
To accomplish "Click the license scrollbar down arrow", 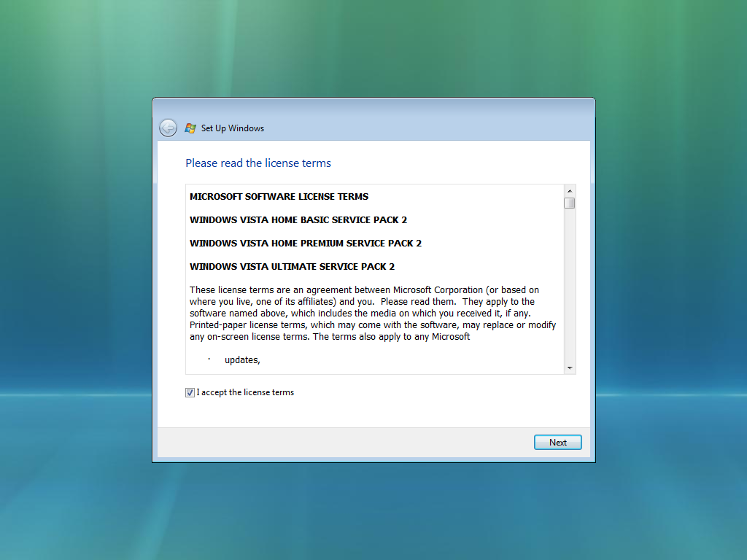I will coord(570,367).
